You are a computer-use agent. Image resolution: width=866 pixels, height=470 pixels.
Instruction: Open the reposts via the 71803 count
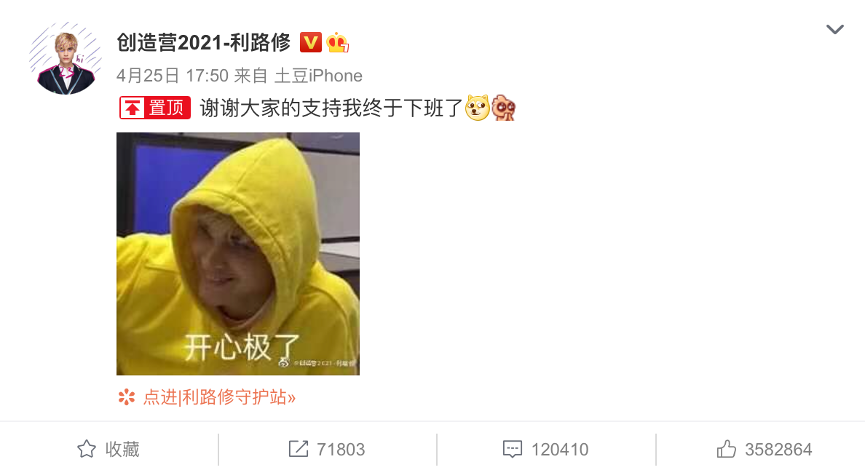click(x=341, y=450)
